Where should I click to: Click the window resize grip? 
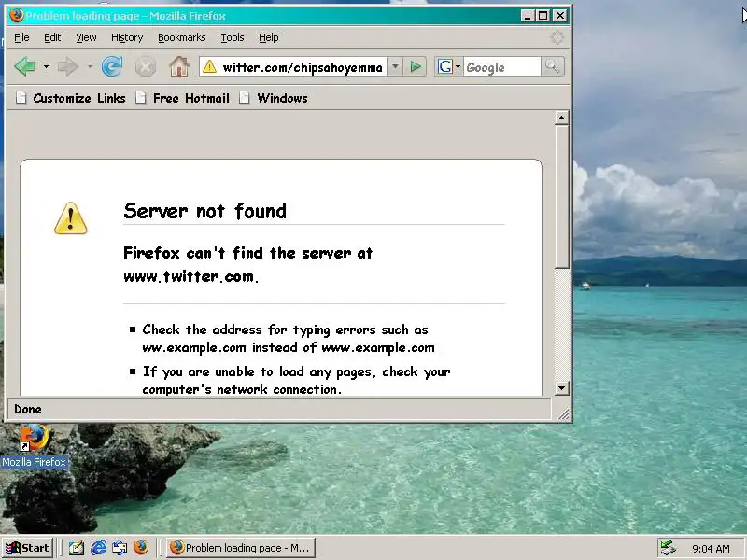click(564, 413)
